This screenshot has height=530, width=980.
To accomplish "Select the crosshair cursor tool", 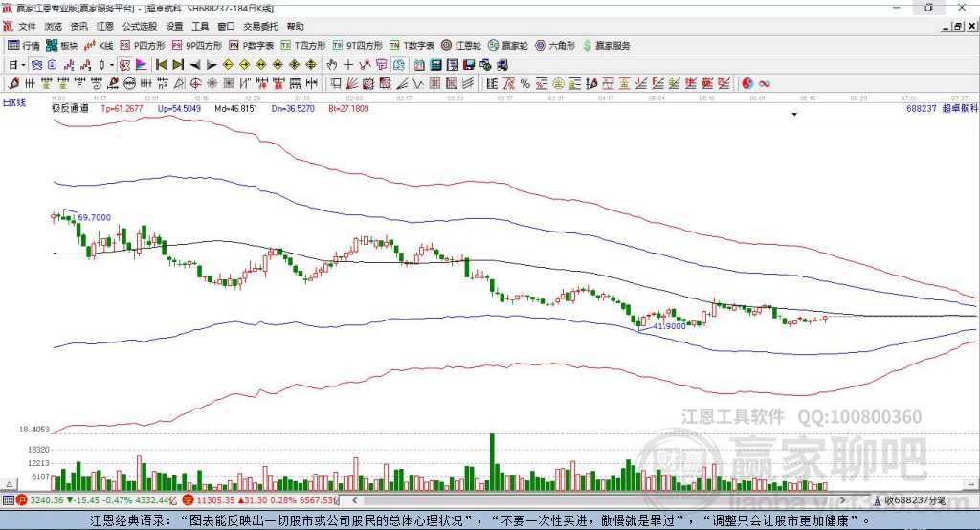I will point(348,65).
